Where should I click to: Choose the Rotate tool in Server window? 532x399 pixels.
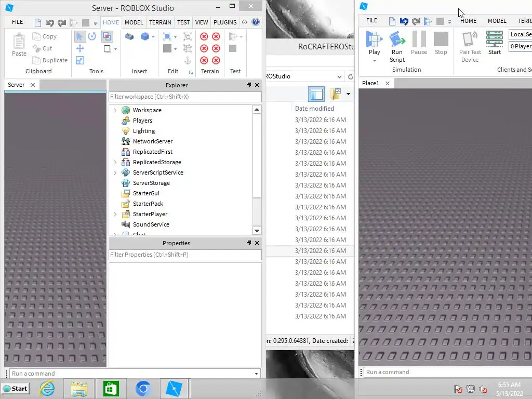coord(92,36)
